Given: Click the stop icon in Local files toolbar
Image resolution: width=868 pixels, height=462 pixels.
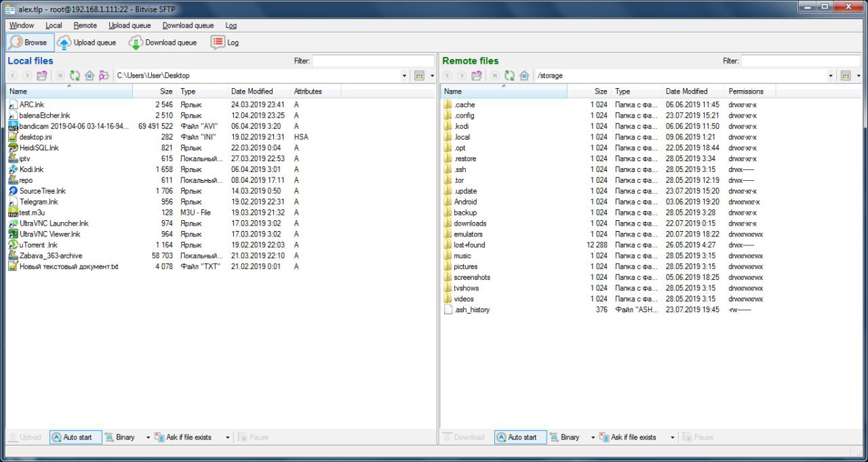Looking at the screenshot, I should tap(60, 76).
